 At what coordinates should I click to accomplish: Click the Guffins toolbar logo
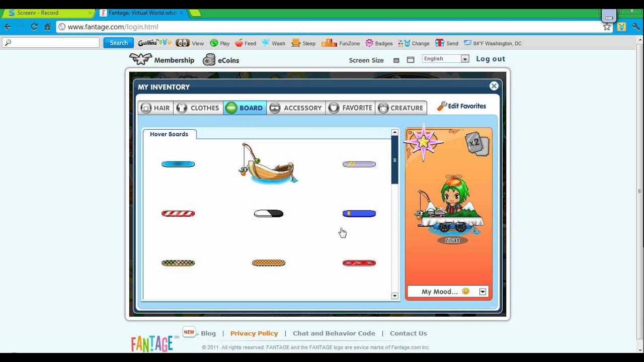154,43
